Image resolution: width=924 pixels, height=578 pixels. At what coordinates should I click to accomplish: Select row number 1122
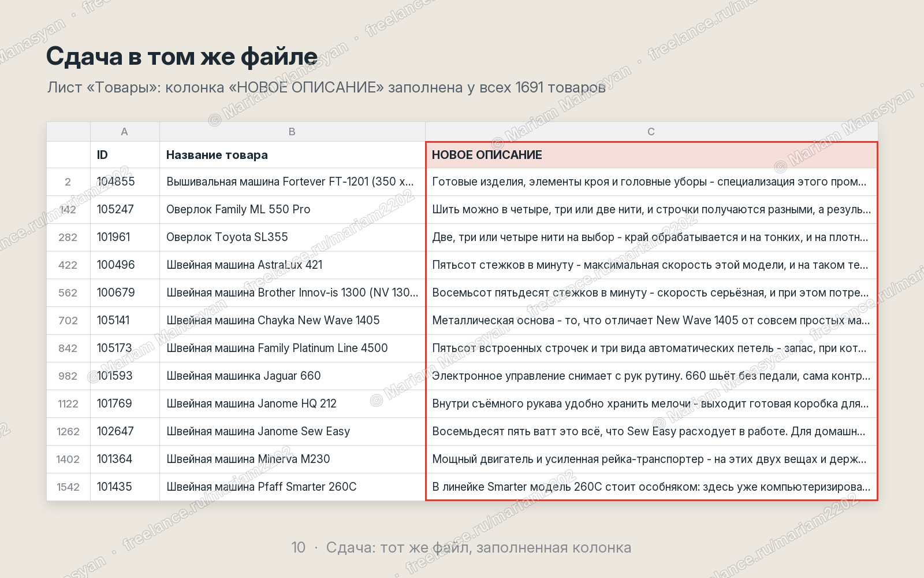point(68,404)
